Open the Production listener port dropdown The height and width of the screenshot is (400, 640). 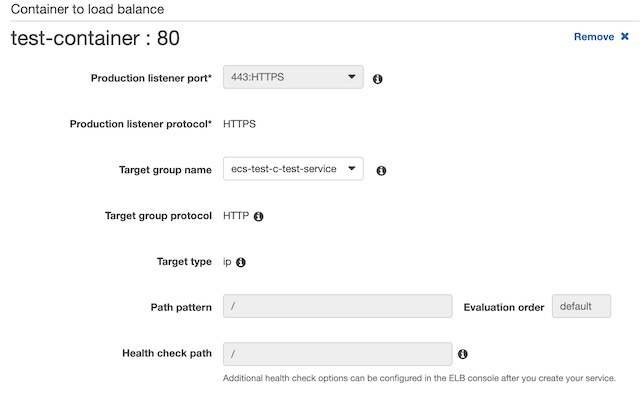[293, 77]
